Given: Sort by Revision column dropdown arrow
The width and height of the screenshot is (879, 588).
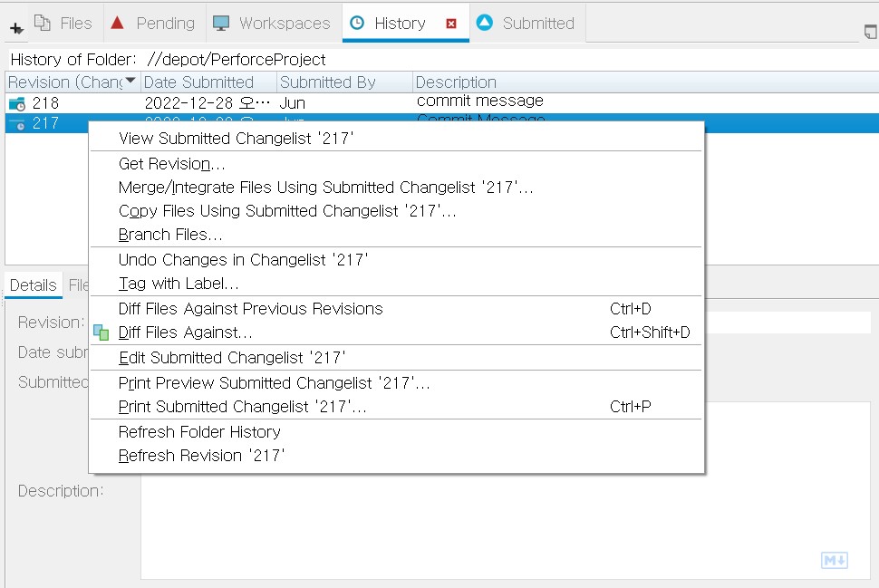Looking at the screenshot, I should click(x=130, y=82).
